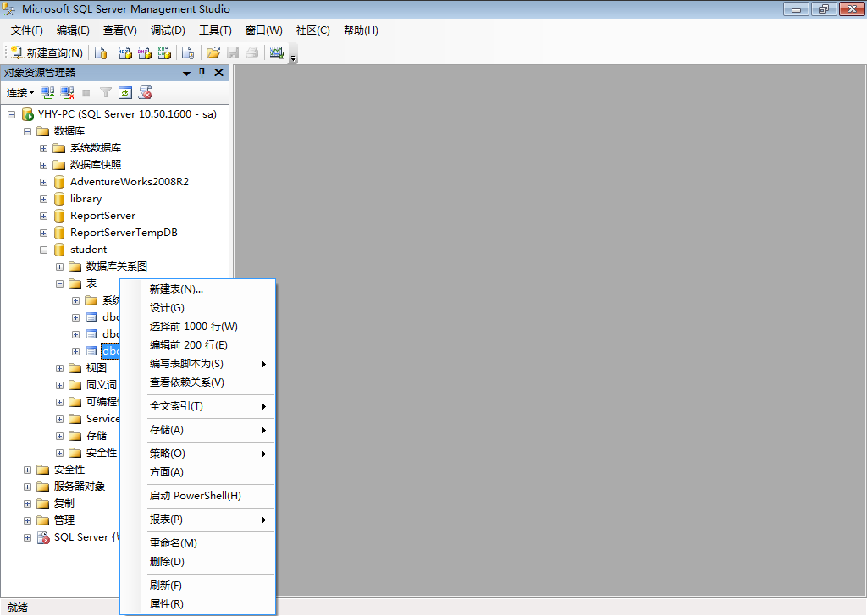Image resolution: width=867 pixels, height=616 pixels.
Task: Collapse the student database node
Action: click(44, 250)
